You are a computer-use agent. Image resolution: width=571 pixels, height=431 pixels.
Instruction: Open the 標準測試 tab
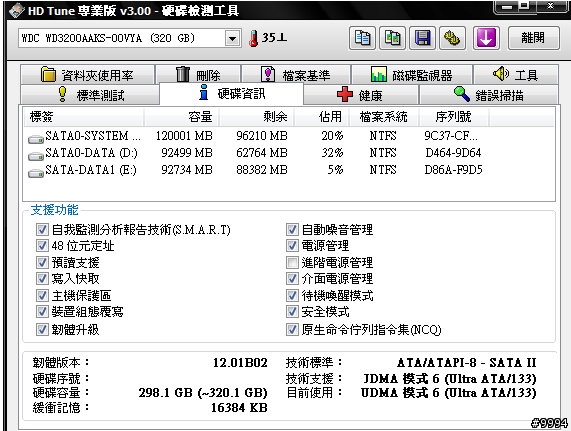[90, 95]
